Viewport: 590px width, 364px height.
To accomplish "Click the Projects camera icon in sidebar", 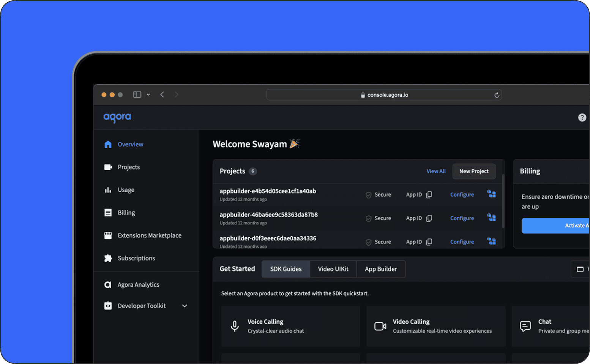I will pos(108,167).
